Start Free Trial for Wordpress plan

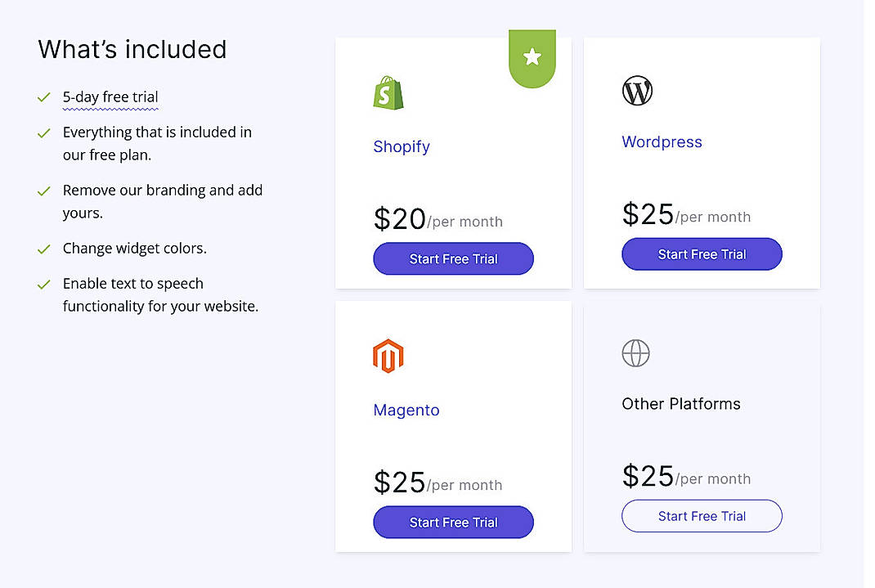tap(702, 254)
